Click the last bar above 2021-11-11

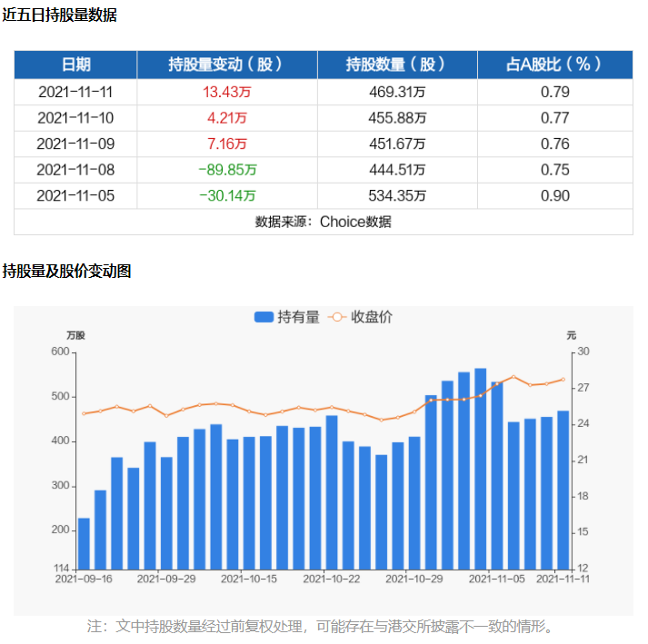pos(563,490)
